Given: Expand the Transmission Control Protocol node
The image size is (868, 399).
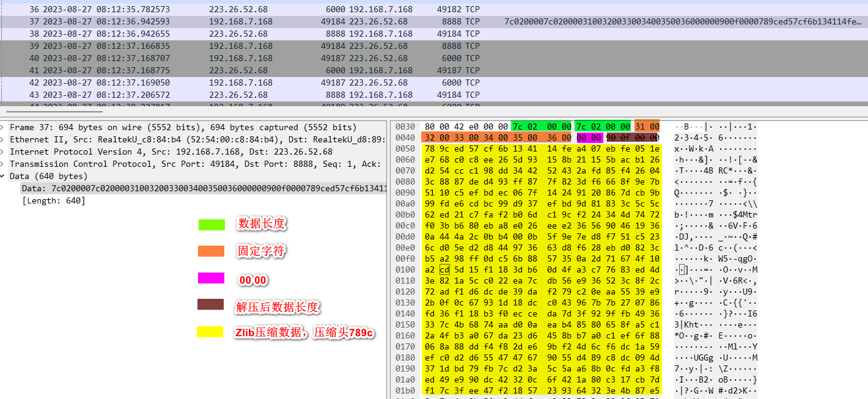Looking at the screenshot, I should [x=3, y=164].
